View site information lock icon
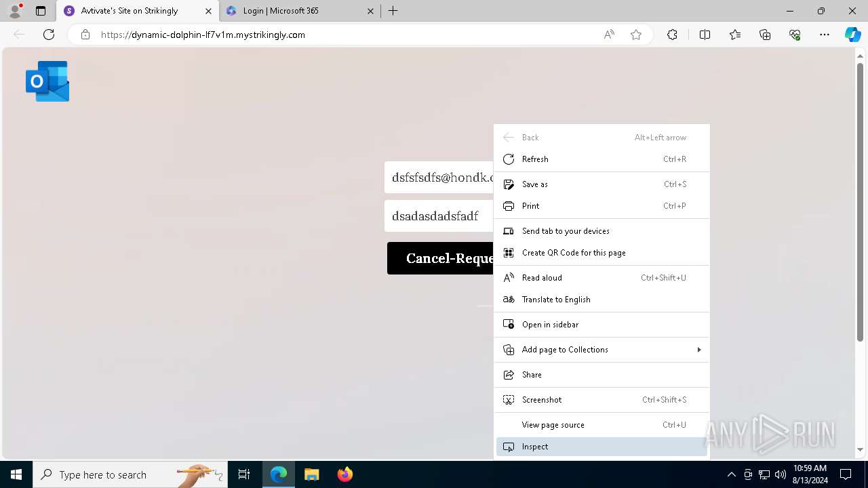This screenshot has height=488, width=868. [85, 35]
